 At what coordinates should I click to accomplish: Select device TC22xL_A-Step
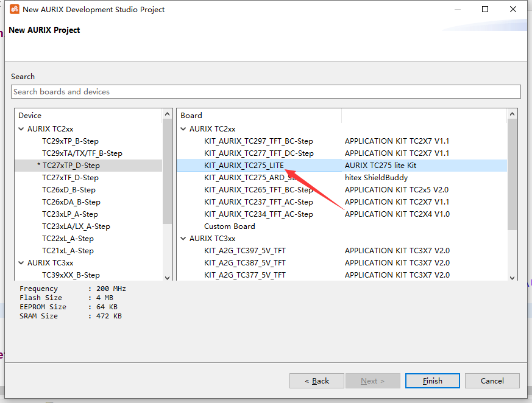tap(68, 239)
